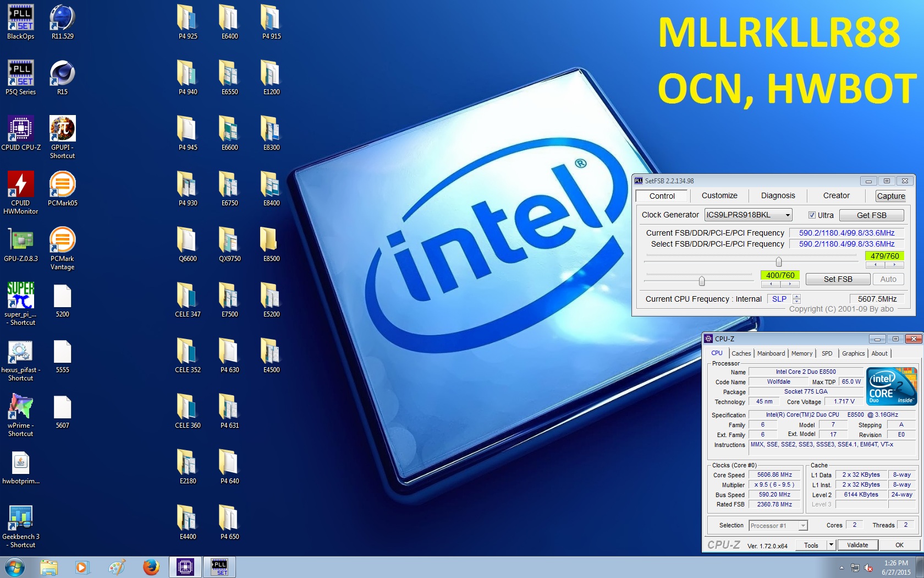Open the SPD tab in CPU-Z
The width and height of the screenshot is (924, 578).
pyautogui.click(x=827, y=353)
